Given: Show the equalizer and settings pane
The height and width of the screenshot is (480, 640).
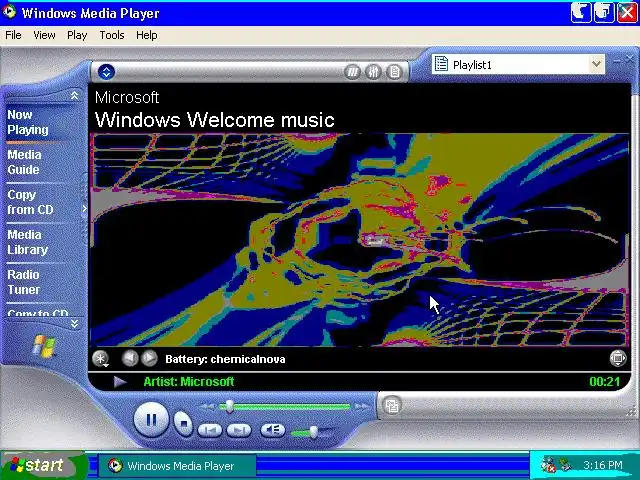Looking at the screenshot, I should (x=373, y=72).
